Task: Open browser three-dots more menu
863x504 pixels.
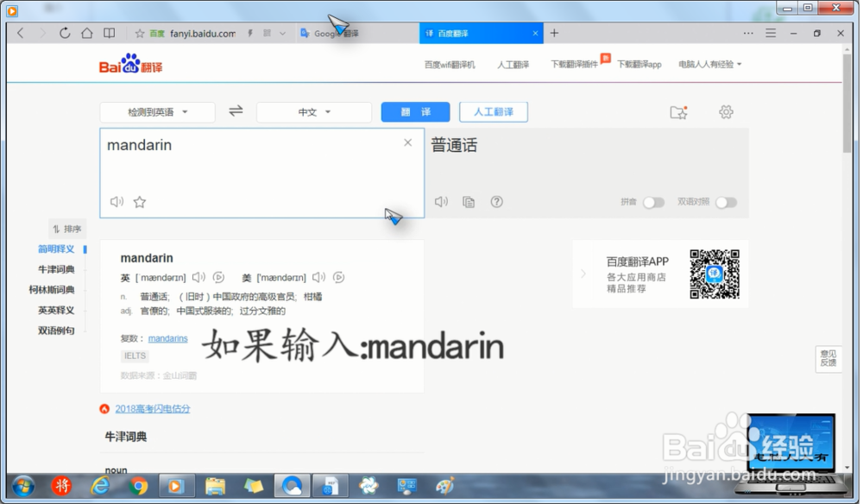Action: [x=748, y=33]
